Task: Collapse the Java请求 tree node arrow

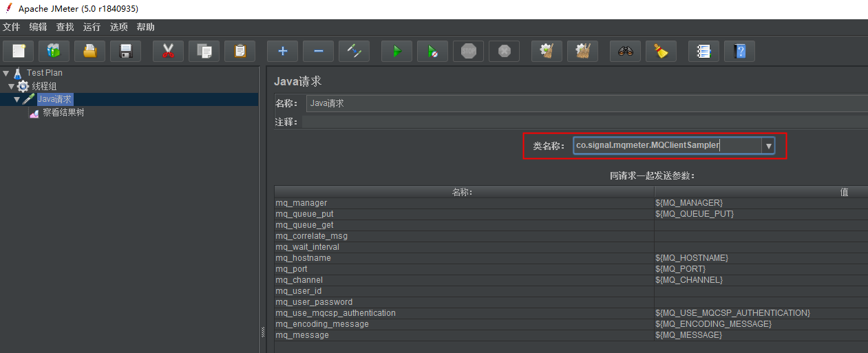Action: [17, 100]
